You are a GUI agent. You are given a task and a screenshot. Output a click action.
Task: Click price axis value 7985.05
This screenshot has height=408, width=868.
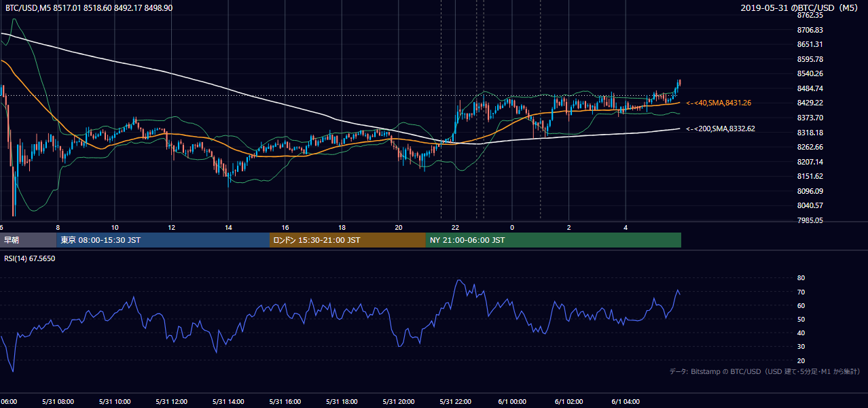coord(810,220)
